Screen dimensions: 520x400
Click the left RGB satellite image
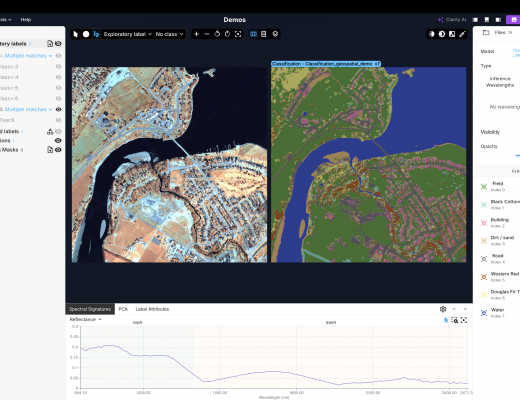pyautogui.click(x=169, y=165)
